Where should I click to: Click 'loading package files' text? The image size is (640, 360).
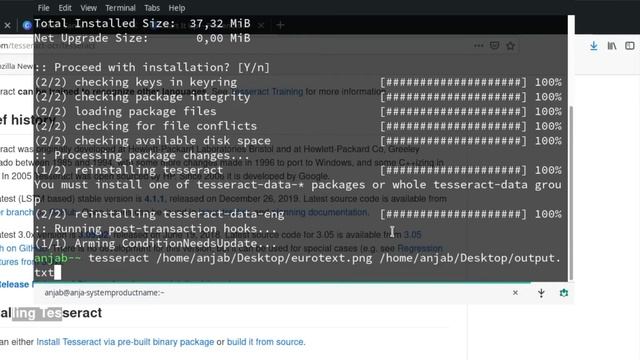[x=145, y=111]
